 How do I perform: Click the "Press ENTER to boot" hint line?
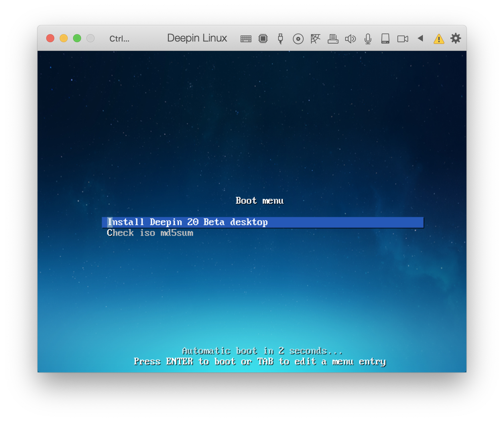(x=260, y=361)
